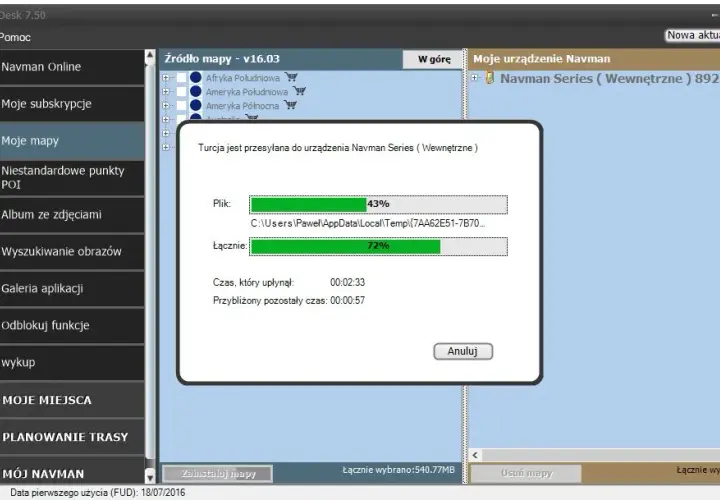Viewport: 720px width, 500px height.
Task: Click the sidebar scrollbar down arrow
Action: click(150, 477)
